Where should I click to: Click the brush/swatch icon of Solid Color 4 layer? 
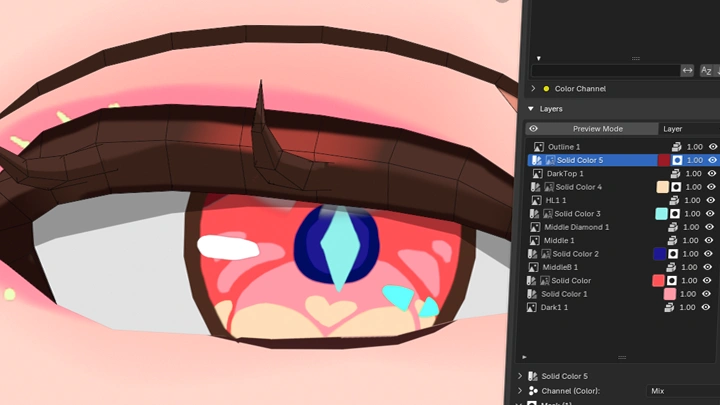pyautogui.click(x=535, y=187)
